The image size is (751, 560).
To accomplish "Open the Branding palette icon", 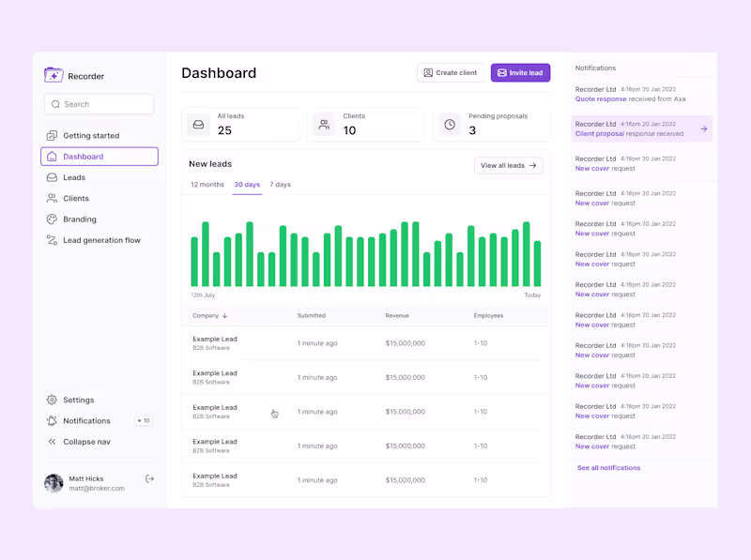I will (51, 219).
